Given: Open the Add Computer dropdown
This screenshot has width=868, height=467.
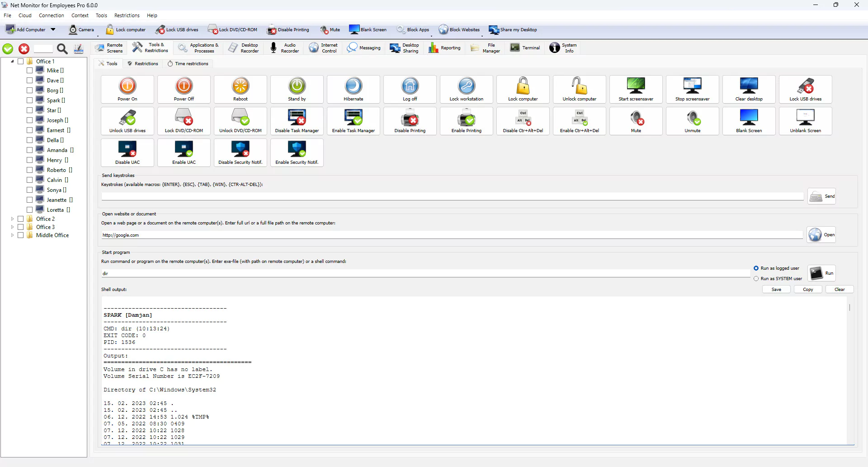Looking at the screenshot, I should [x=53, y=29].
